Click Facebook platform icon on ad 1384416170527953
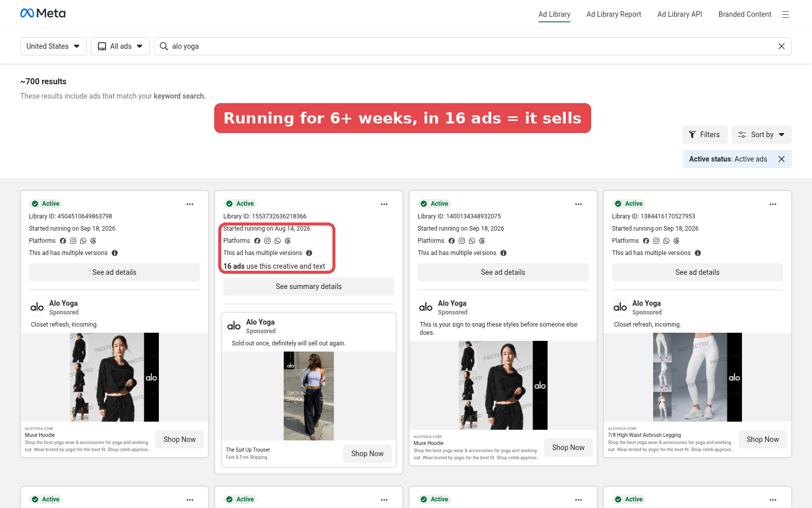The width and height of the screenshot is (812, 508). click(646, 241)
